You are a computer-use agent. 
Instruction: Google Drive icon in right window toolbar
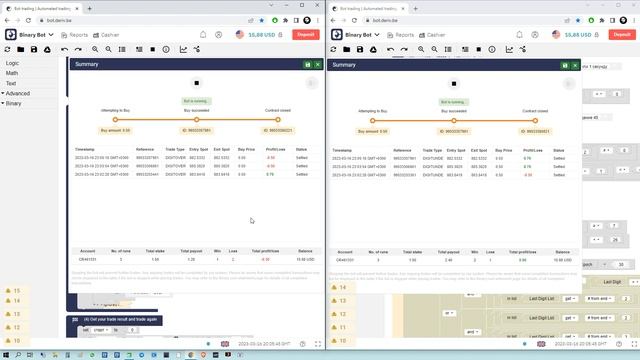tap(373, 49)
